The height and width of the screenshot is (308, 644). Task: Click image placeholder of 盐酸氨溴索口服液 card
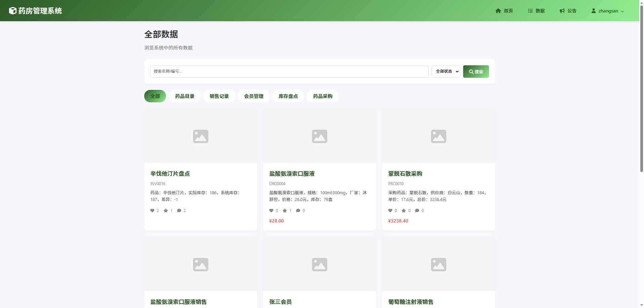coord(320,136)
